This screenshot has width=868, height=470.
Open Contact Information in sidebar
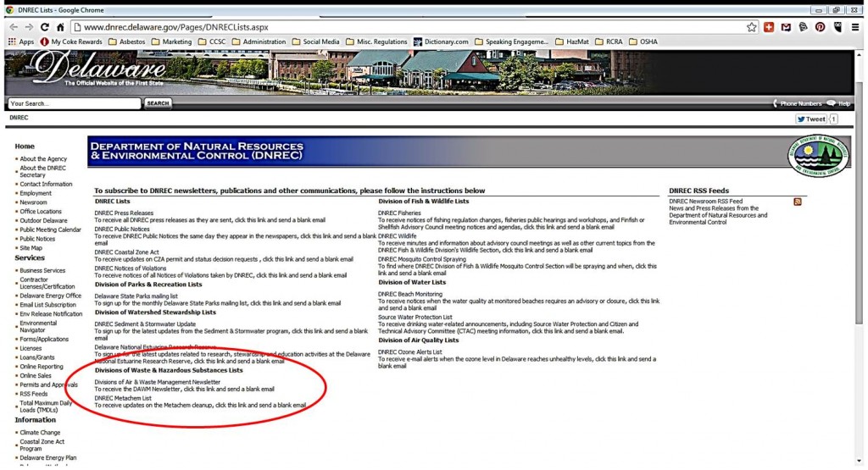(46, 184)
